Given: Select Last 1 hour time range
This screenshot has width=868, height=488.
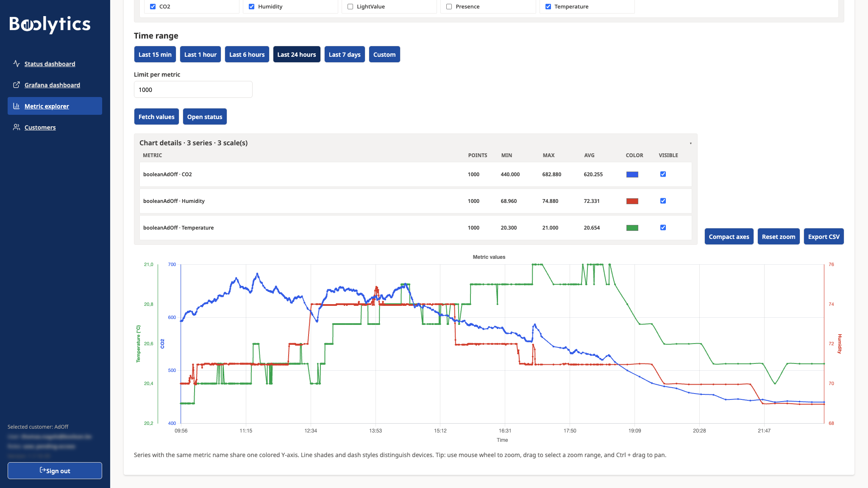Looking at the screenshot, I should (200, 54).
